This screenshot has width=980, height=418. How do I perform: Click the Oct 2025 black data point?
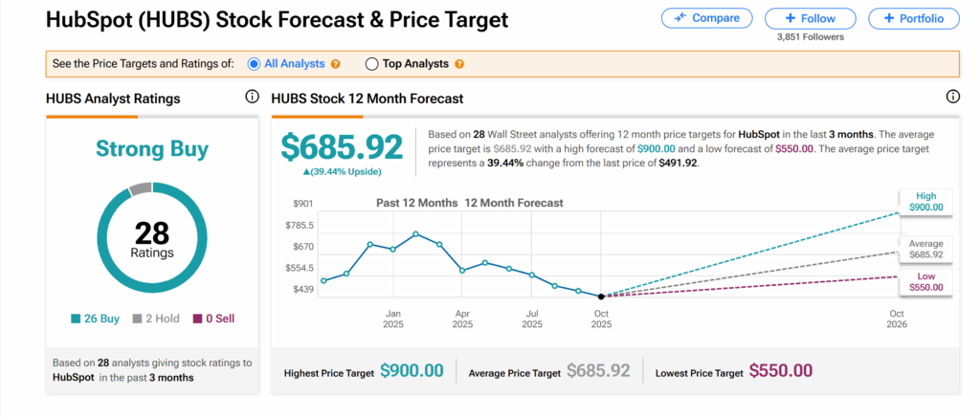point(601,297)
